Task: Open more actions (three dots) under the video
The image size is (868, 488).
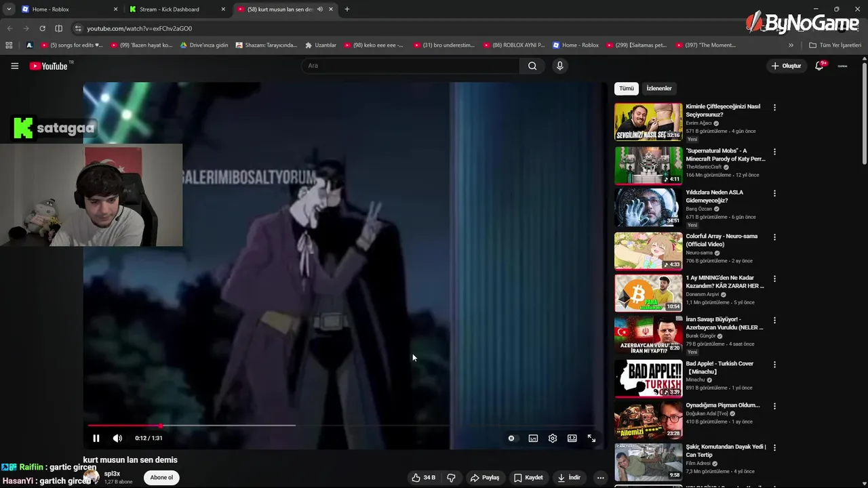Action: [600, 477]
